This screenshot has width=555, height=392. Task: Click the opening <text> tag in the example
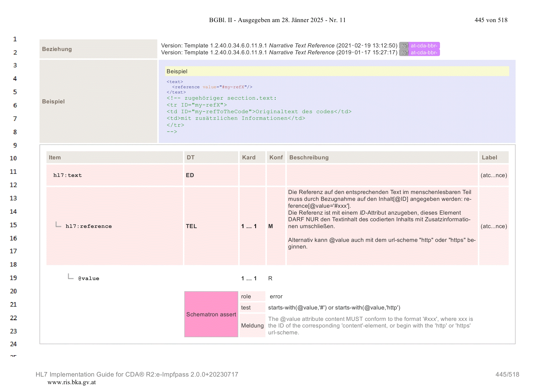[175, 82]
